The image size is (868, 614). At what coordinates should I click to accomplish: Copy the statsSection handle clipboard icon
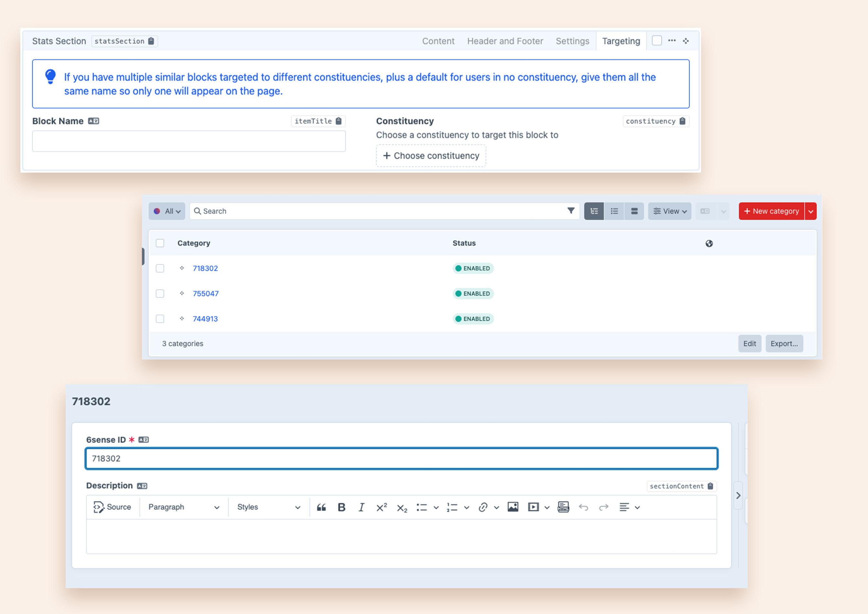[x=151, y=41]
